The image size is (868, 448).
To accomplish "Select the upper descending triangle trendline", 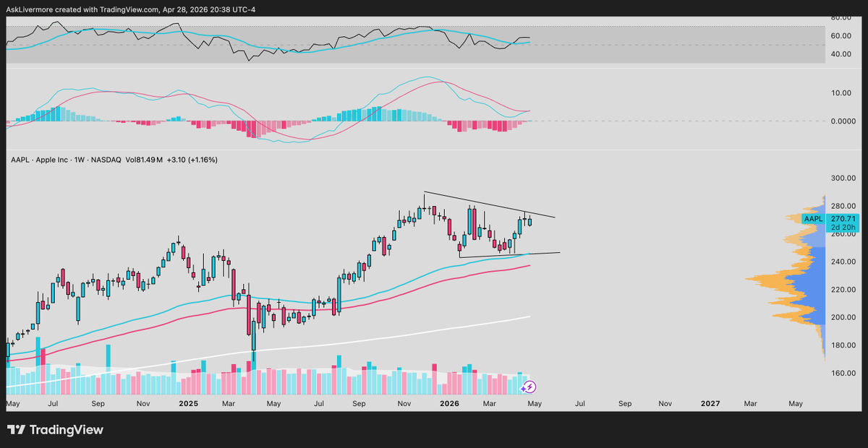I will pos(490,204).
